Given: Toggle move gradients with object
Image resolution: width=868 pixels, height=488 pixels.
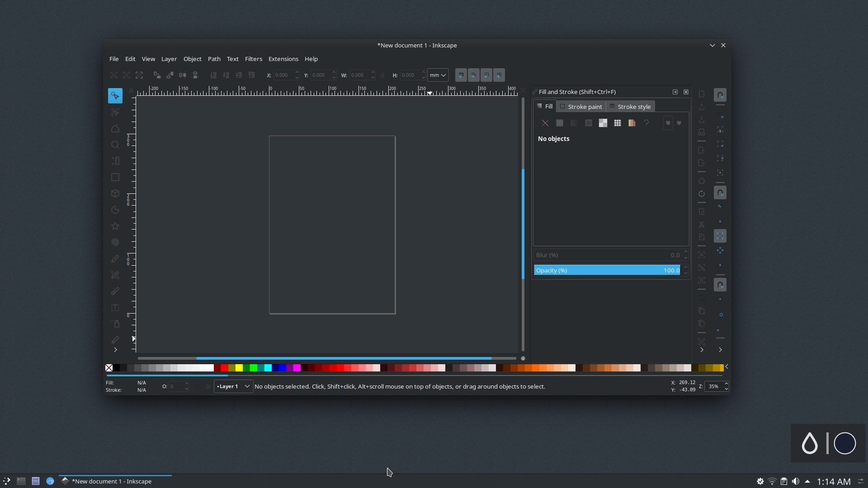Looking at the screenshot, I should 486,75.
